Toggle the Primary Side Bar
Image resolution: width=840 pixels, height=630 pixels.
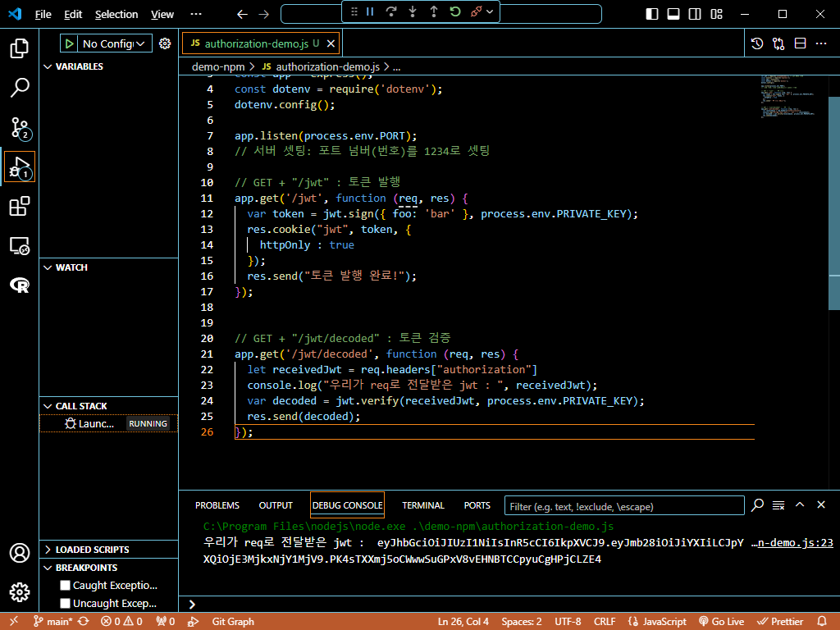pos(652,15)
